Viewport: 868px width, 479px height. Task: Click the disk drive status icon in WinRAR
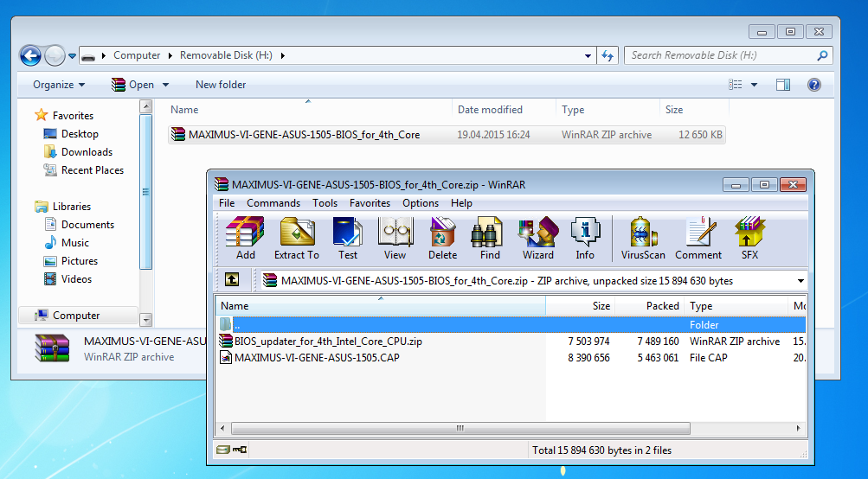[x=222, y=450]
